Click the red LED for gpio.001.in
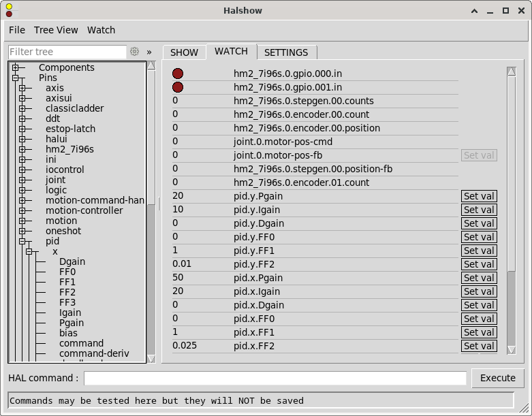 tap(178, 87)
